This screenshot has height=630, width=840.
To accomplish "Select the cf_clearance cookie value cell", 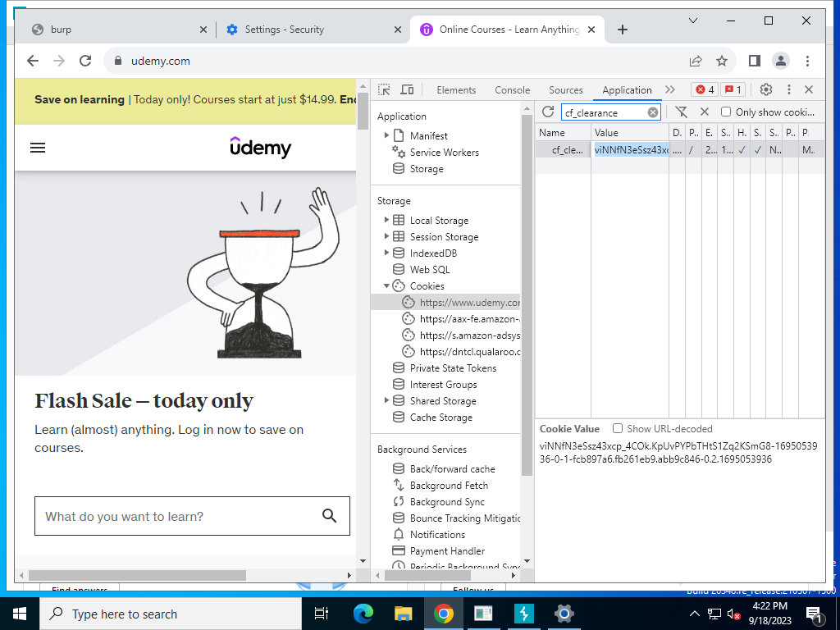I will click(x=631, y=150).
